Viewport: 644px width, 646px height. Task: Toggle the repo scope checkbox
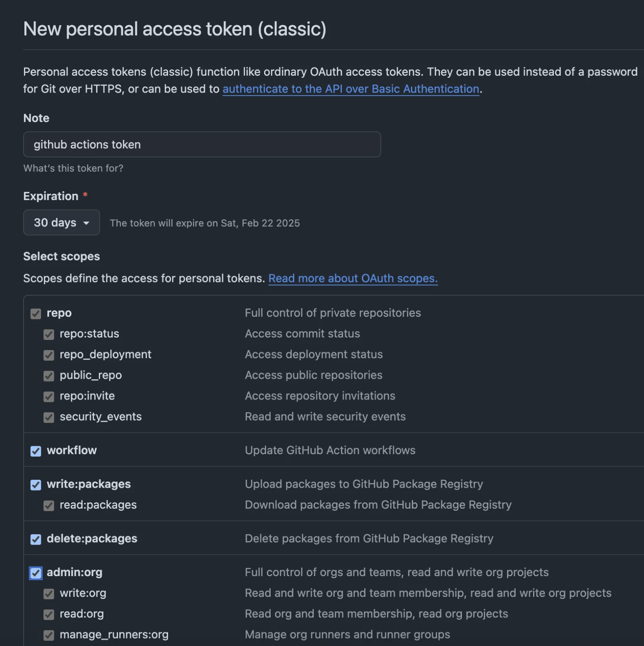[36, 314]
